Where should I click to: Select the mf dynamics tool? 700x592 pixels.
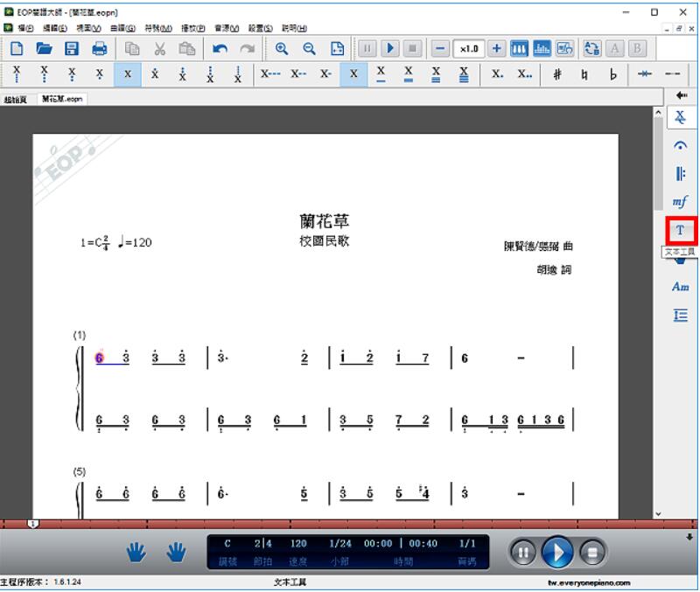click(680, 202)
